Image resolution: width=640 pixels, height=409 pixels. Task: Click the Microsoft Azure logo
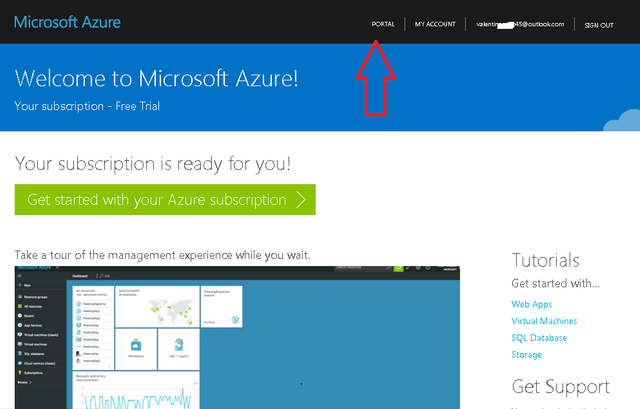click(x=67, y=22)
